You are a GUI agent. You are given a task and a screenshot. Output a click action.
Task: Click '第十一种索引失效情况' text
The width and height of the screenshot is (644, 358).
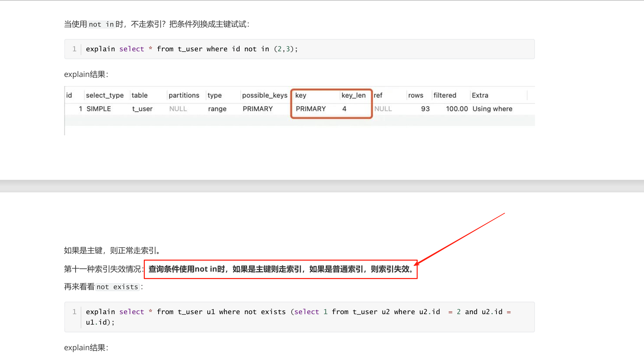103,269
